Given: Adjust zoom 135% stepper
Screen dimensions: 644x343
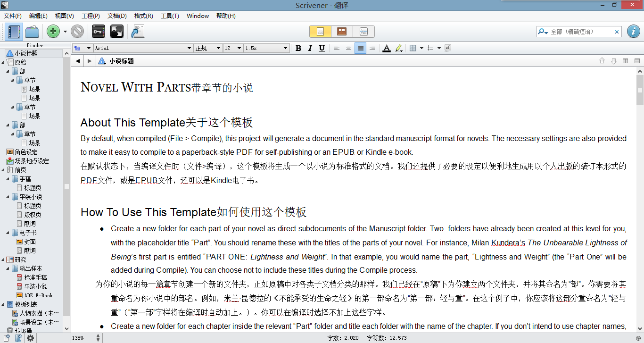Looking at the screenshot, I should [x=98, y=338].
